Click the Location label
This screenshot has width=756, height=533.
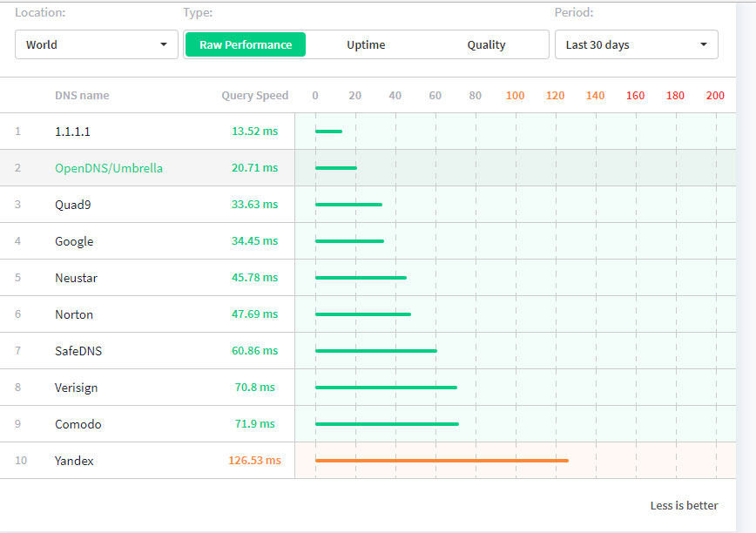coord(40,12)
